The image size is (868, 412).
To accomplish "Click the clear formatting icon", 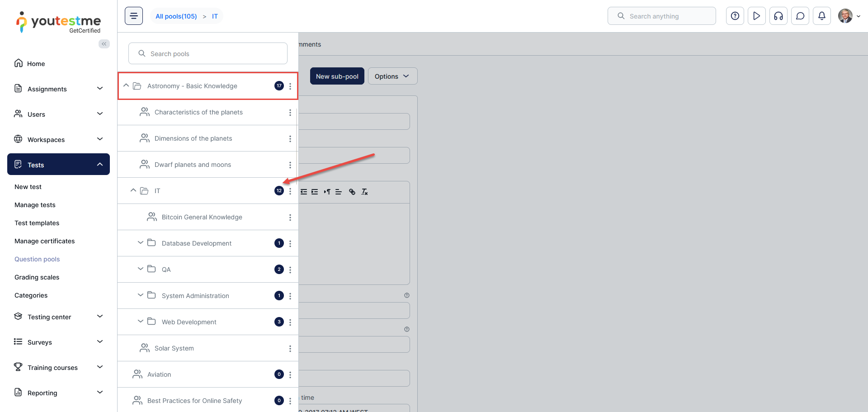I will coord(364,192).
